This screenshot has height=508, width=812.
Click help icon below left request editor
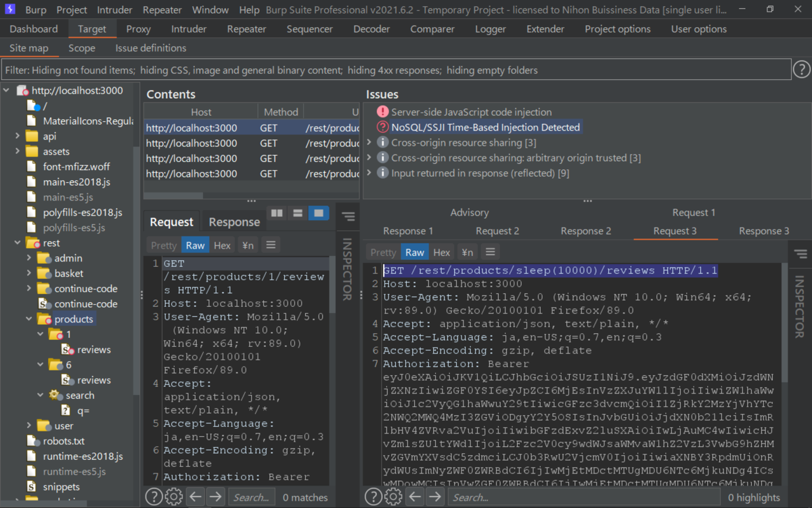(154, 497)
